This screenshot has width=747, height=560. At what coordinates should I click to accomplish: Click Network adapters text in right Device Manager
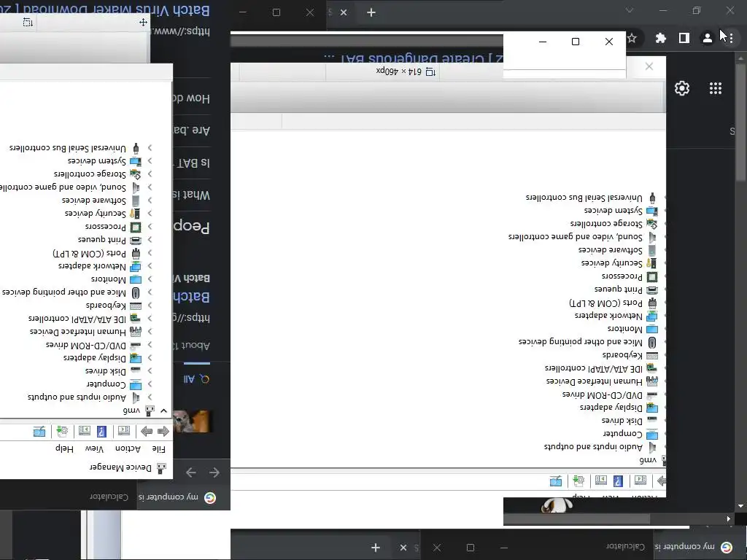[x=608, y=316]
